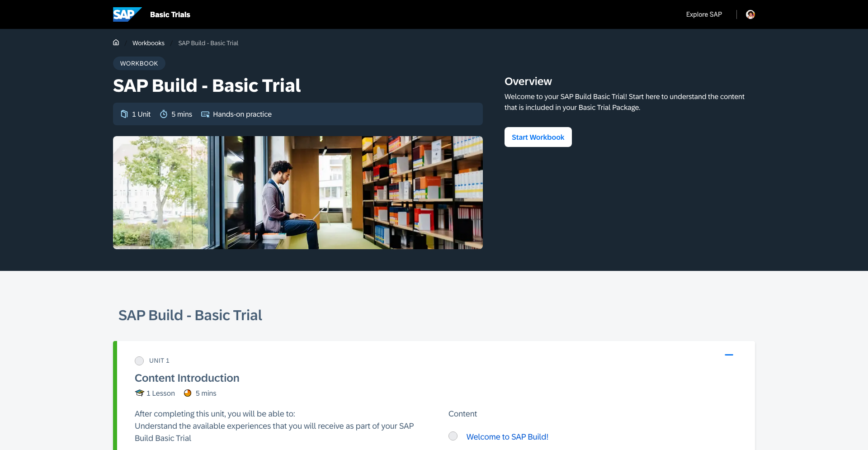Click the SAP Build - Basic Trial main heading
The image size is (868, 450).
pyautogui.click(x=207, y=85)
